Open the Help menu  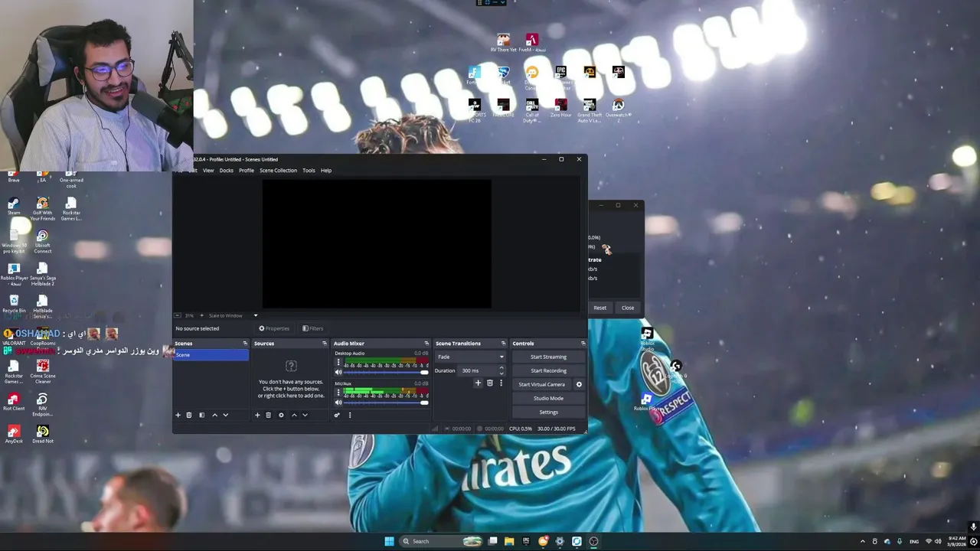pyautogui.click(x=326, y=170)
